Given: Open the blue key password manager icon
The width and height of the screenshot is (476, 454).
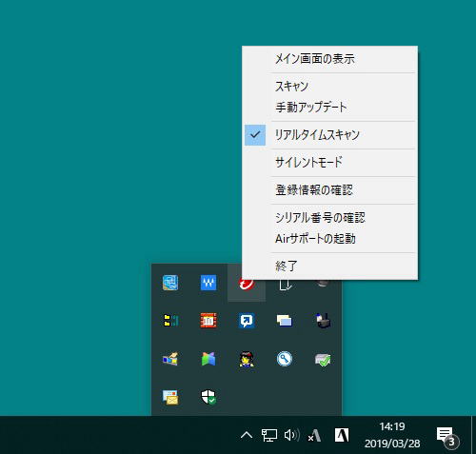Looking at the screenshot, I should (285, 359).
